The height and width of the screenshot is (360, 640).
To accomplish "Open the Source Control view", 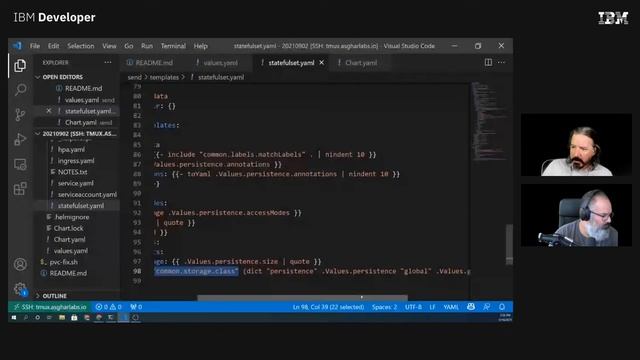I will (x=20, y=115).
